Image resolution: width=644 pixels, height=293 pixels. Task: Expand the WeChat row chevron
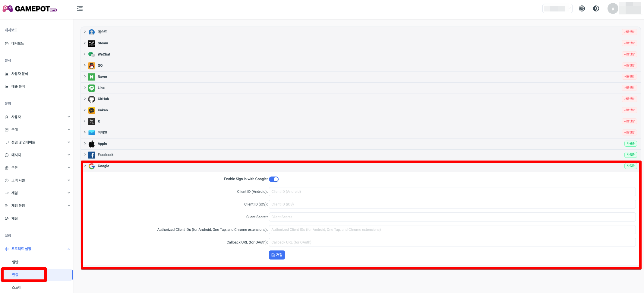[85, 54]
